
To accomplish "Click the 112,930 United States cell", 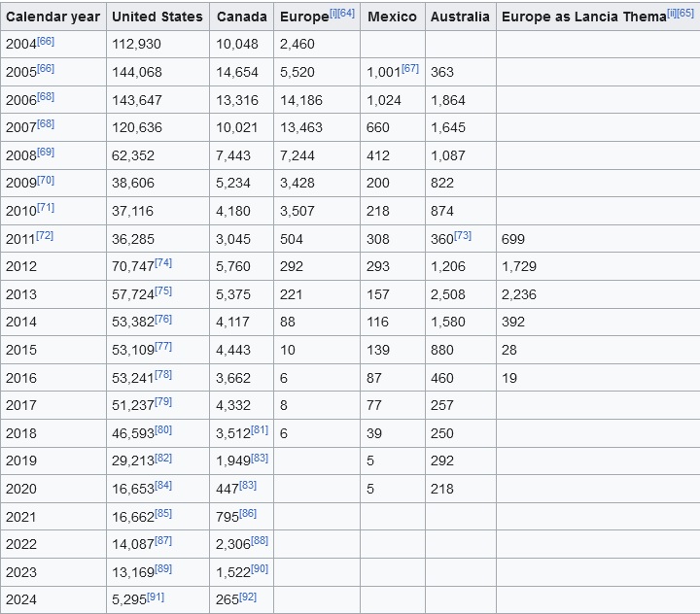I will pos(157,44).
